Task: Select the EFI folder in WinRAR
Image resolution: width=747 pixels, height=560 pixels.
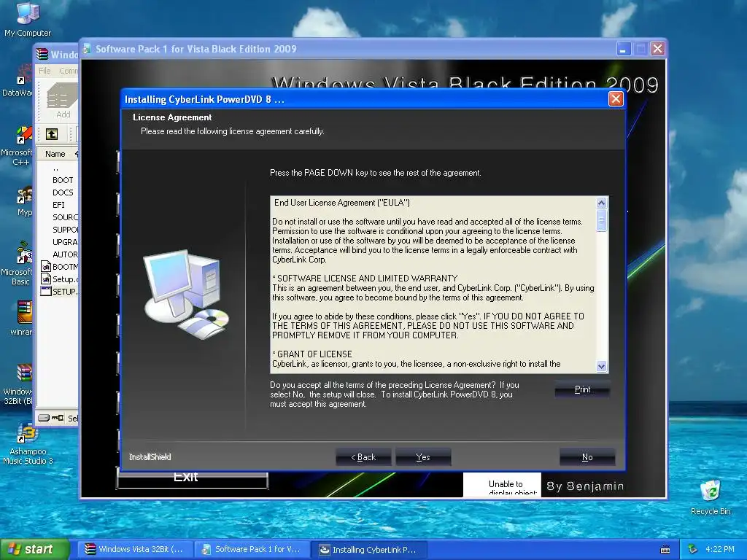Action: pos(58,205)
